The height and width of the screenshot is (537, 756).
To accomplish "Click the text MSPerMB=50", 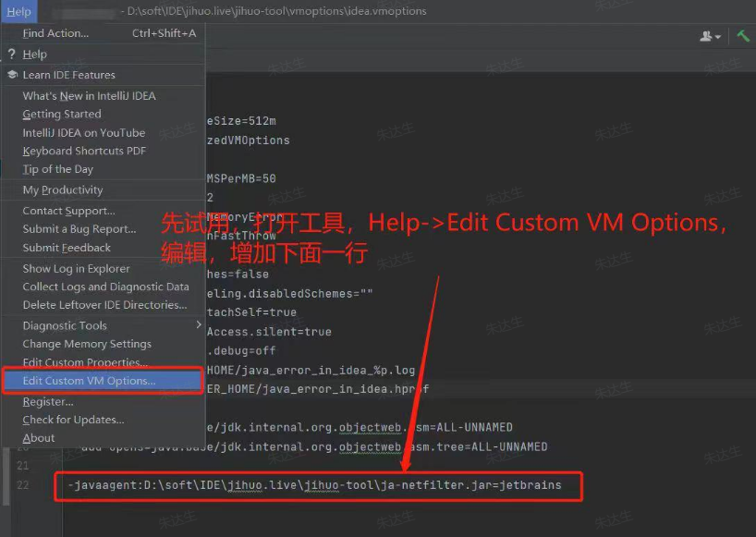I will coord(241,178).
